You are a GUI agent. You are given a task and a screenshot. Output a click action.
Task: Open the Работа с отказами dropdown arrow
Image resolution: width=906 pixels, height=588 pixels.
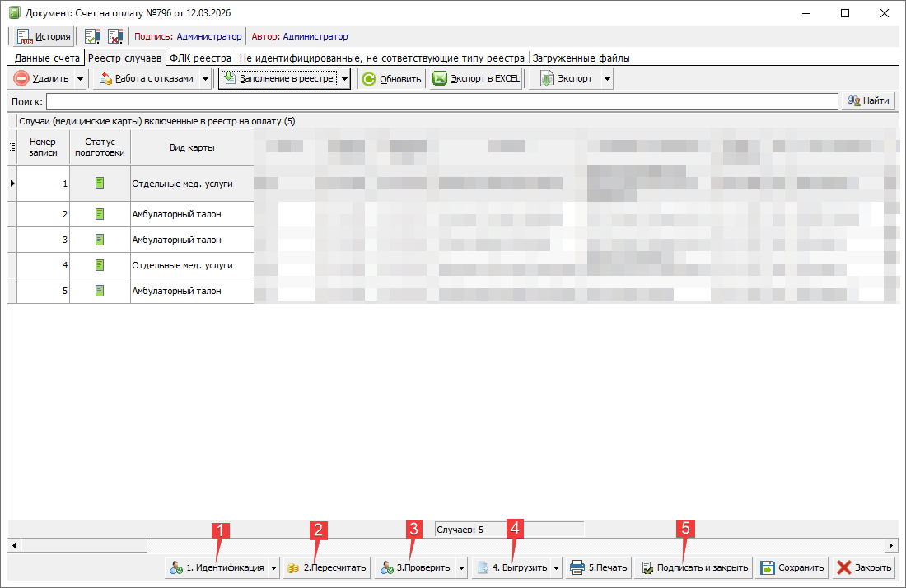[x=204, y=79]
